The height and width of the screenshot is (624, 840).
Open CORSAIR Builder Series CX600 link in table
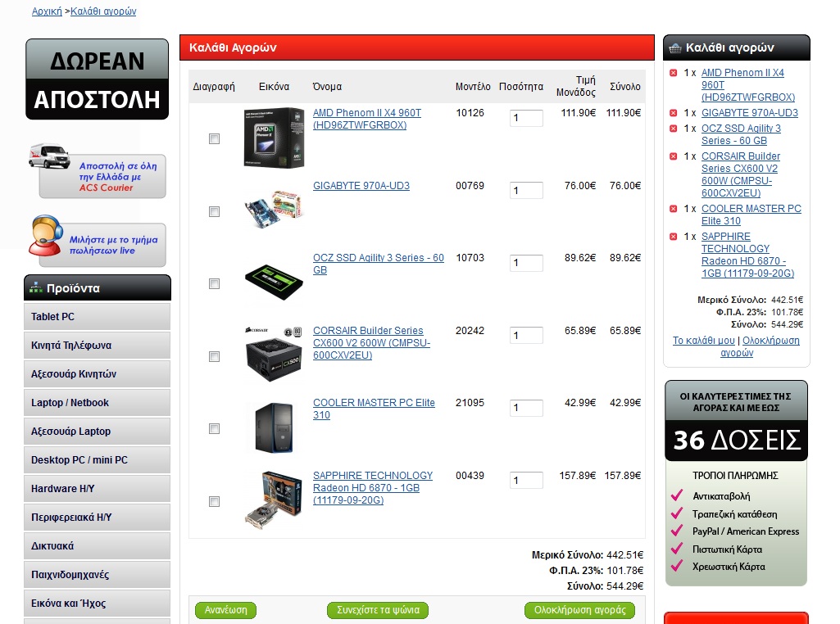tap(371, 342)
